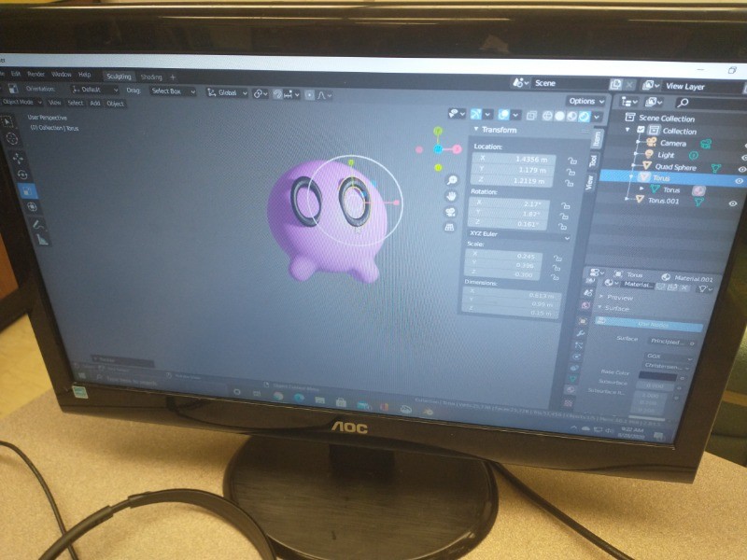Collapse the Transform panel
Screen dimensions: 747x560
point(476,129)
